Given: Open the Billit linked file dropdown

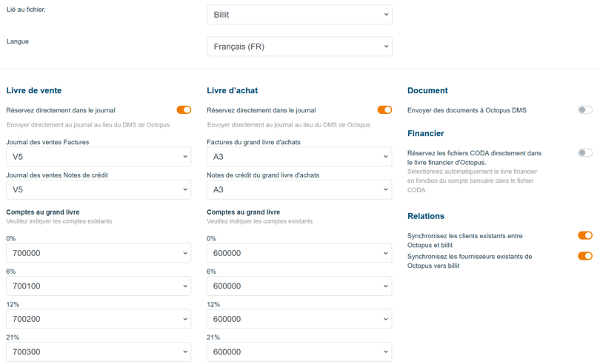Looking at the screenshot, I should [x=299, y=15].
